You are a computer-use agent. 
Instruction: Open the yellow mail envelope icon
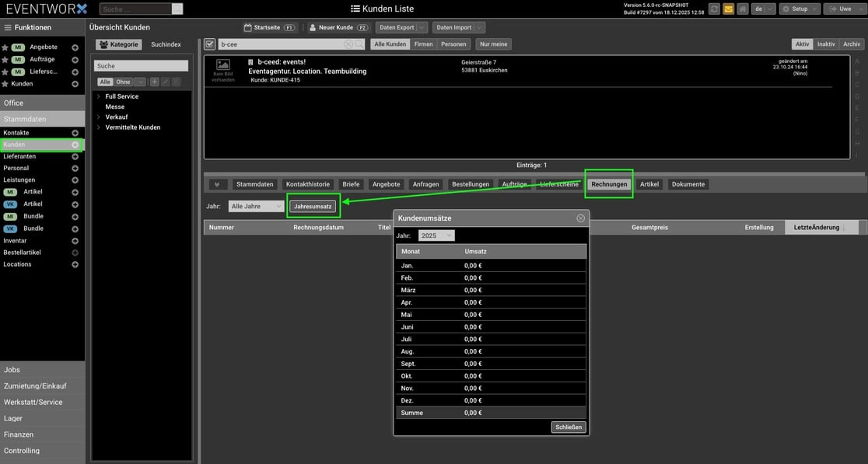[x=728, y=9]
